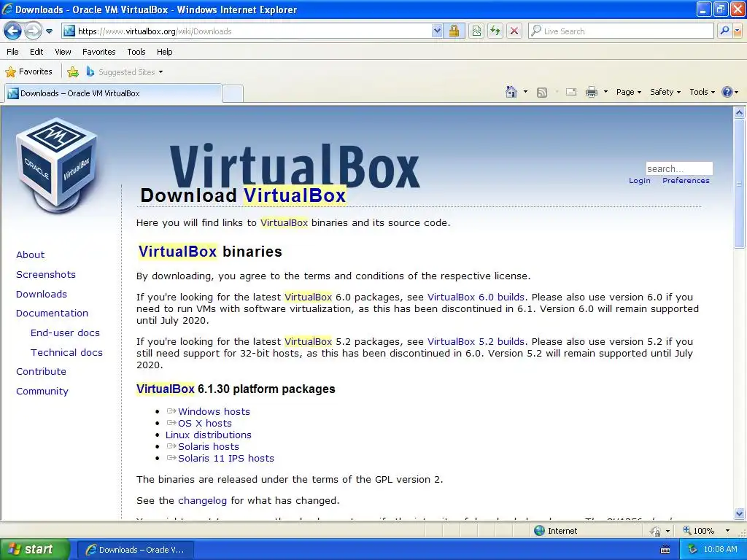The image size is (747, 560).
Task: Click the blue Help question mark icon
Action: [727, 92]
